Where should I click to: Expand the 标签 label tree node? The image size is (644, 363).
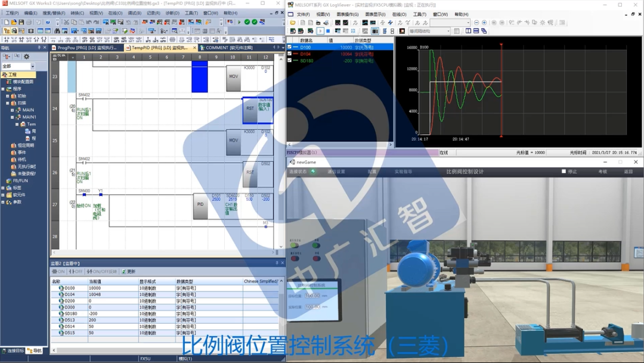pyautogui.click(x=3, y=188)
